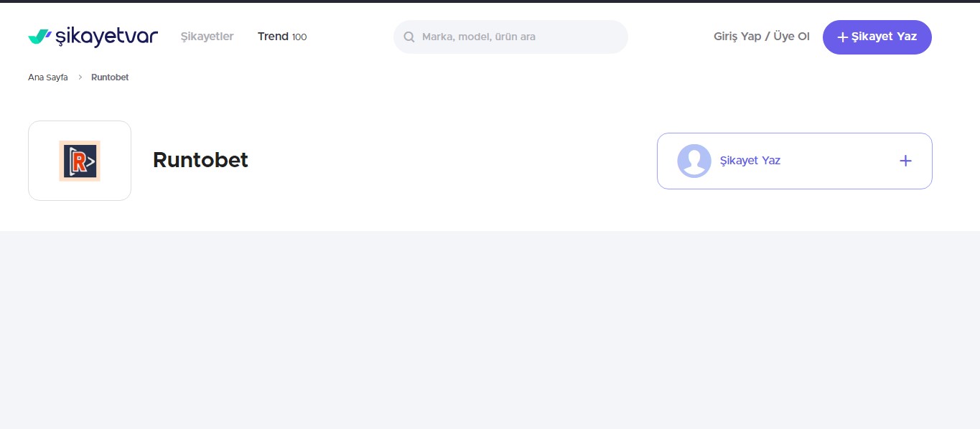Click the green checkmark logo icon
The height and width of the screenshot is (429, 980).
(39, 37)
